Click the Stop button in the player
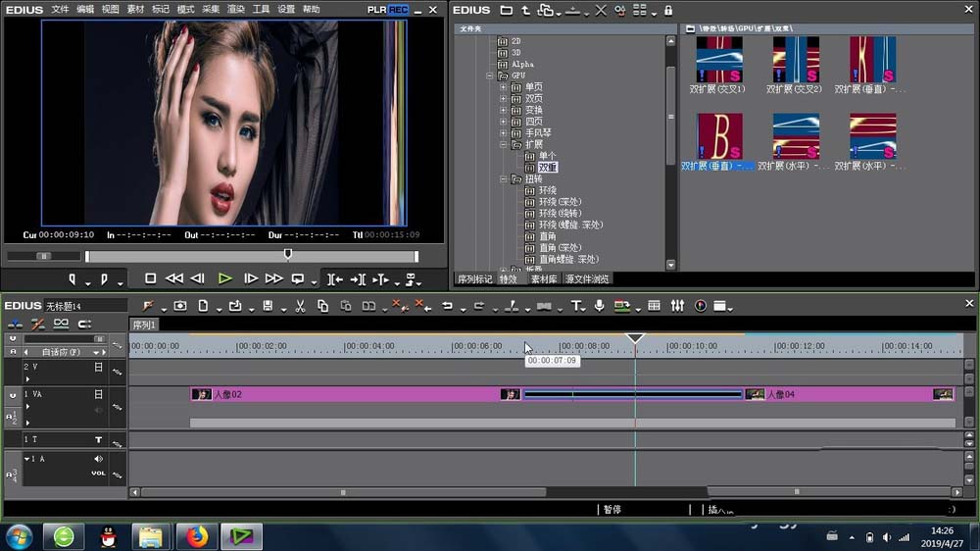 pos(151,279)
